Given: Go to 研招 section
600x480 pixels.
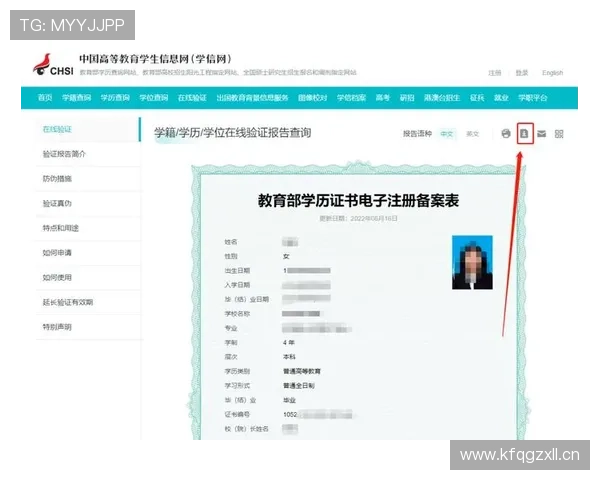Looking at the screenshot, I should pyautogui.click(x=407, y=98).
